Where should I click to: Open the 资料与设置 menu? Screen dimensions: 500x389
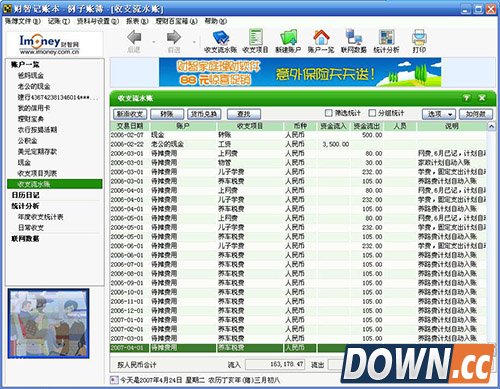(98, 21)
